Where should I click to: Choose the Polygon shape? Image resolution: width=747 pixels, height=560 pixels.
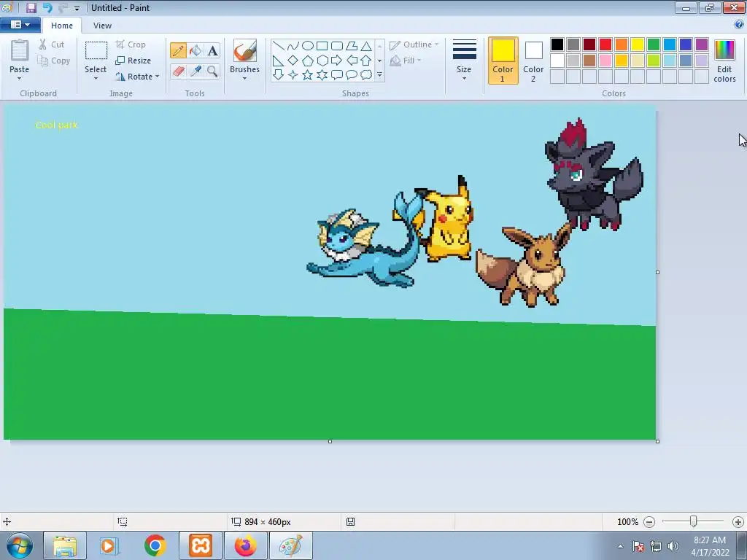coord(352,46)
